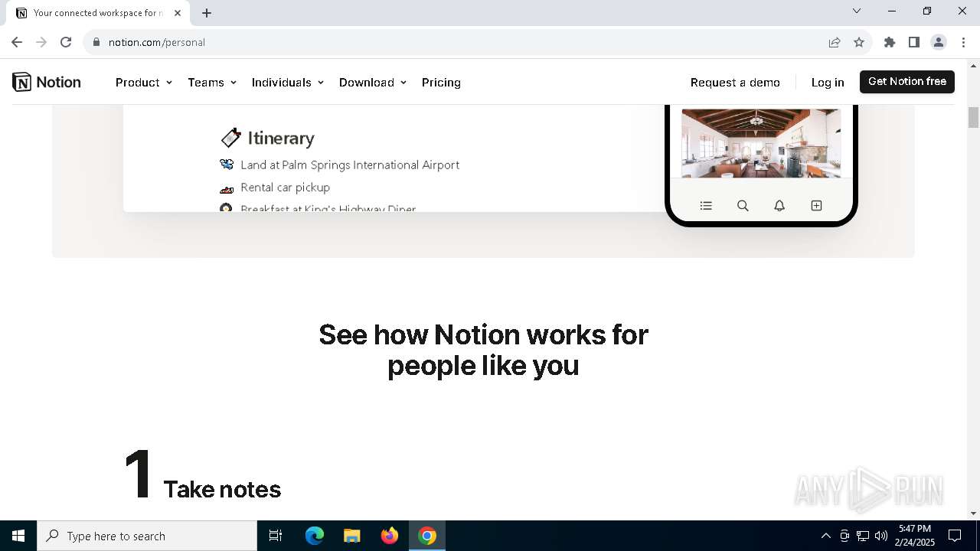Open the tab search chevron
The width and height of the screenshot is (980, 551).
(x=857, y=11)
